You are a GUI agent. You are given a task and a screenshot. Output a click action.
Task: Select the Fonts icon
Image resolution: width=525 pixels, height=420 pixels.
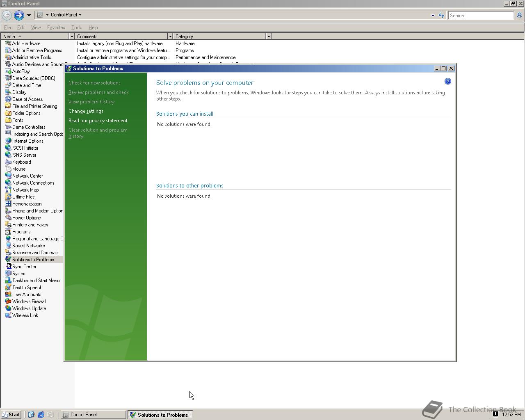(x=8, y=120)
